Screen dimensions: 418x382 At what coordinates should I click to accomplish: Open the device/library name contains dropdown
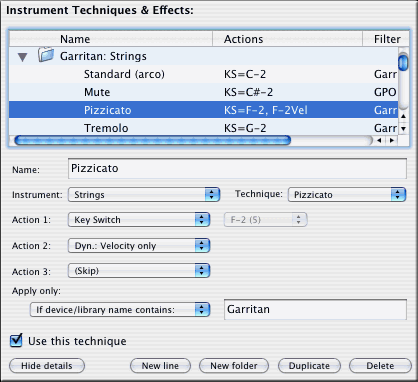[120, 310]
